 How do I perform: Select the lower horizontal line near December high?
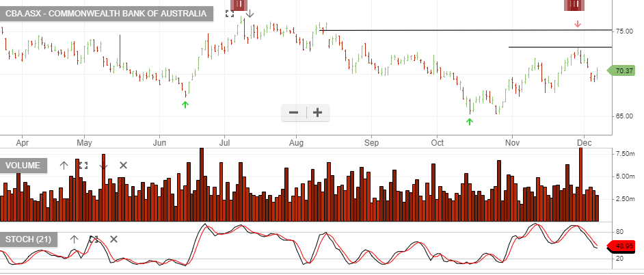click(560, 47)
